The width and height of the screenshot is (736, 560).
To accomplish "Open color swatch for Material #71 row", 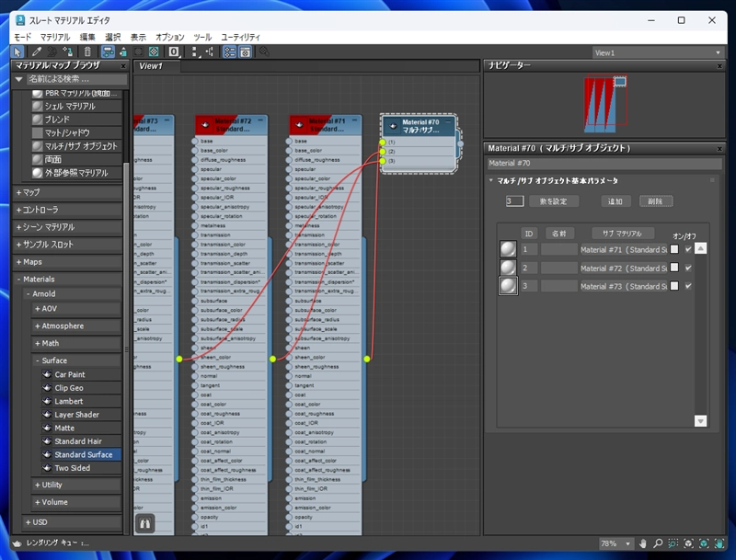I will (674, 249).
